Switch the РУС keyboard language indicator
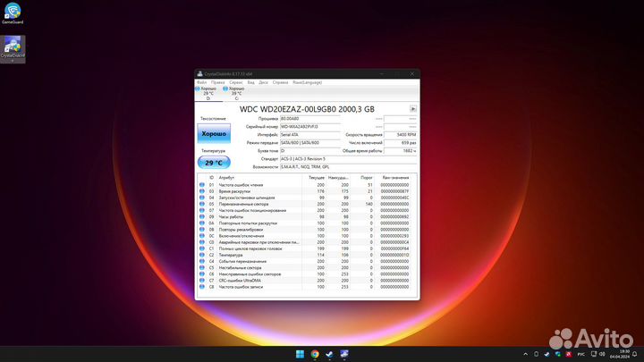 coord(580,354)
